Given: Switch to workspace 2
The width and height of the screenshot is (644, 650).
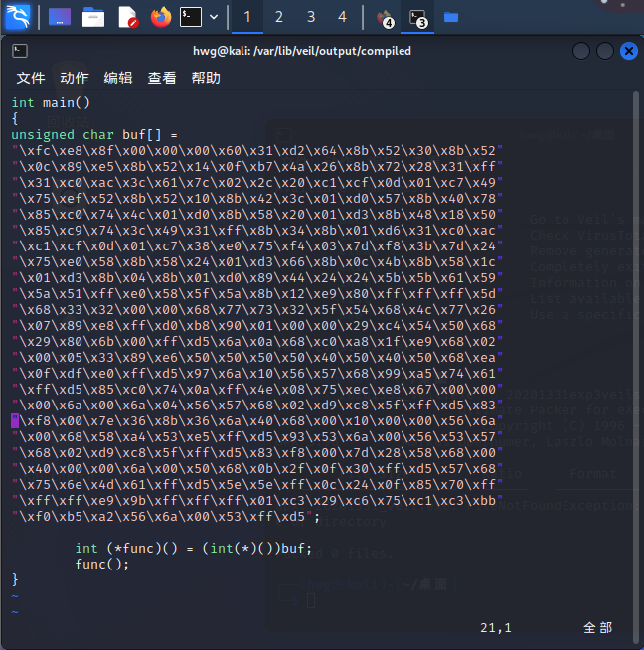Looking at the screenshot, I should [x=279, y=17].
